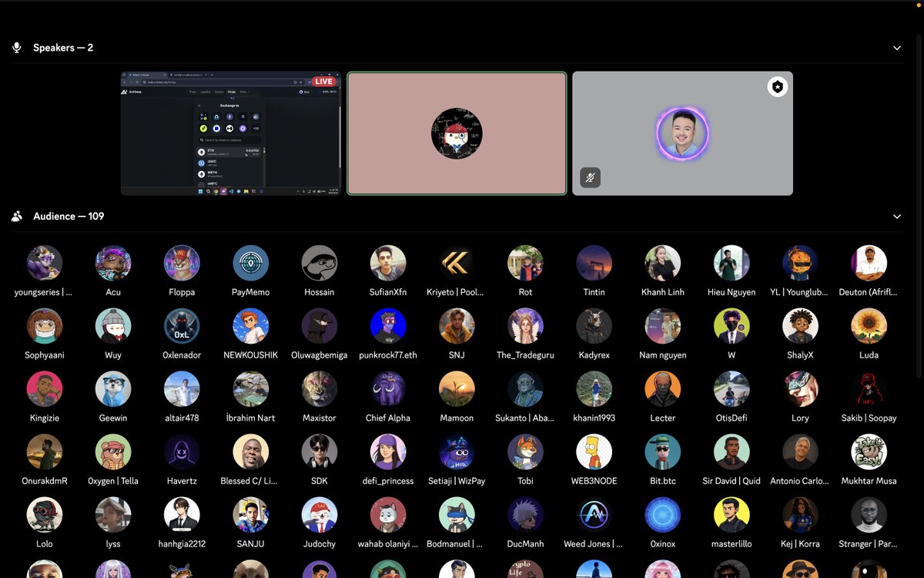Open Chief Alpha's avatar
Image resolution: width=924 pixels, height=578 pixels.
click(x=388, y=389)
